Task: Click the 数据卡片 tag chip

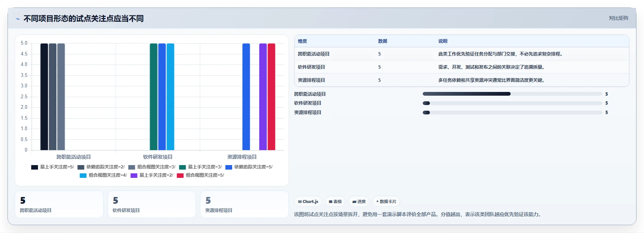Action: pyautogui.click(x=386, y=201)
